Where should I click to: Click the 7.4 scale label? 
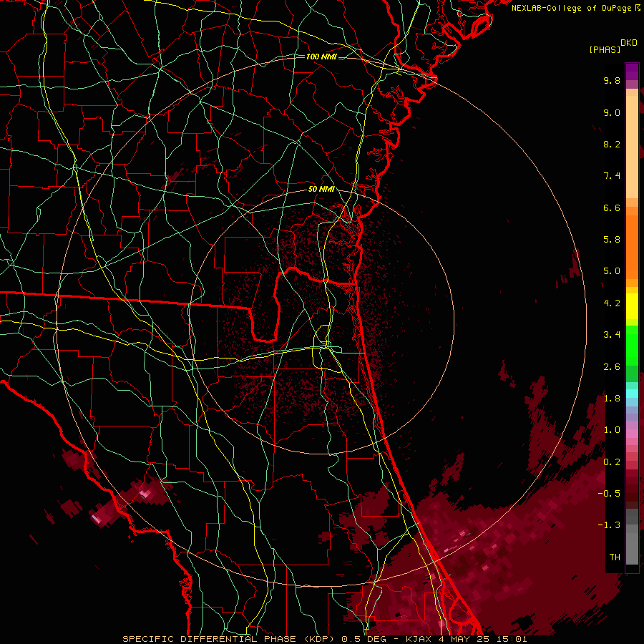point(612,176)
